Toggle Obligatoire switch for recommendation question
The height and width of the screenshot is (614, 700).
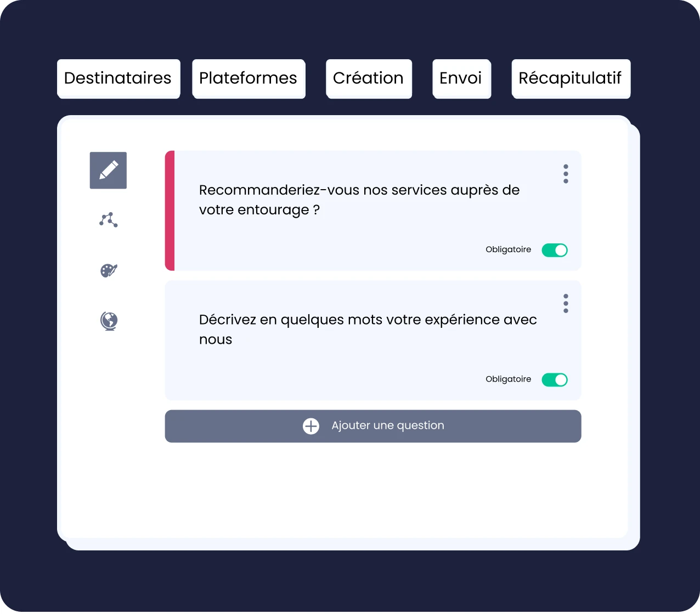pyautogui.click(x=555, y=250)
